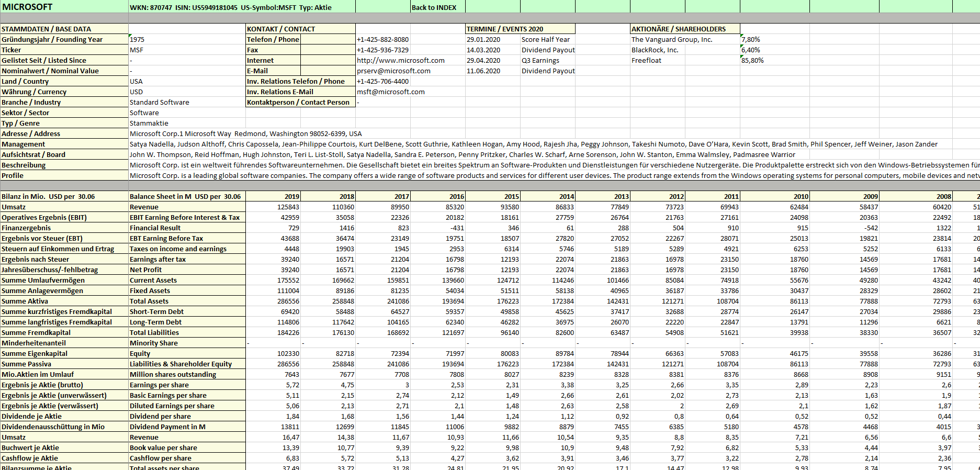
Task: Click the Management row label
Action: point(64,144)
